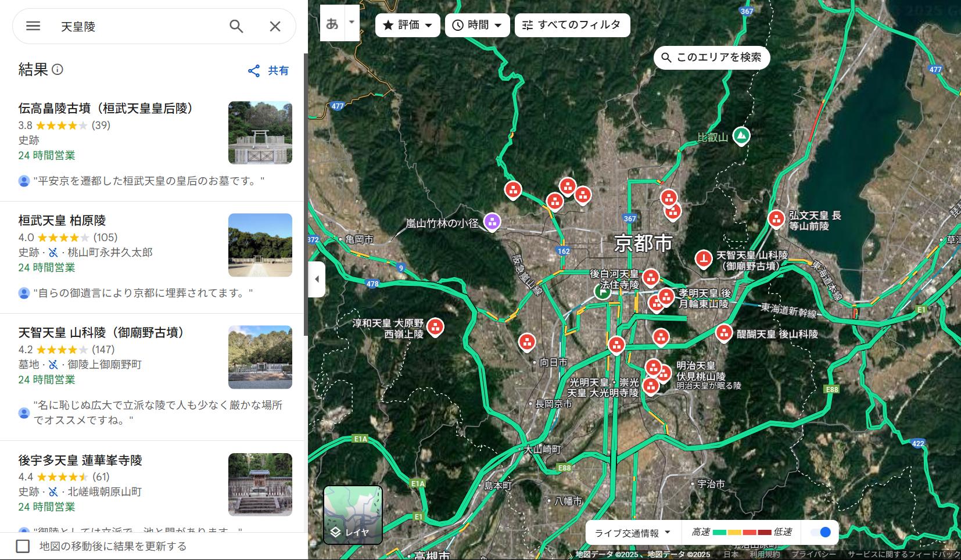Click the 八幡市 map label
The height and width of the screenshot is (560, 961).
click(x=568, y=501)
